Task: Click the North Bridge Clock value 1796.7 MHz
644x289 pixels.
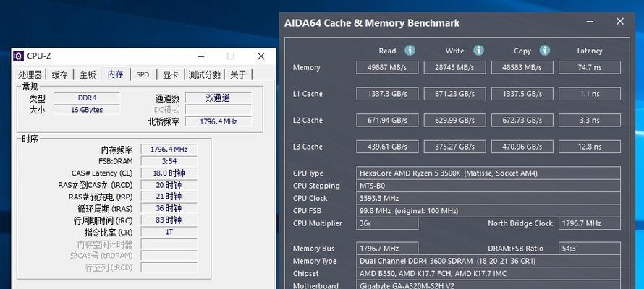Action: 590,223
